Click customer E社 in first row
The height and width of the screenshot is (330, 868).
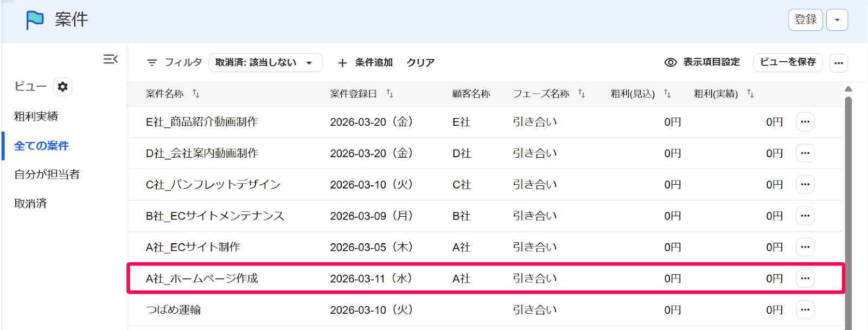461,122
